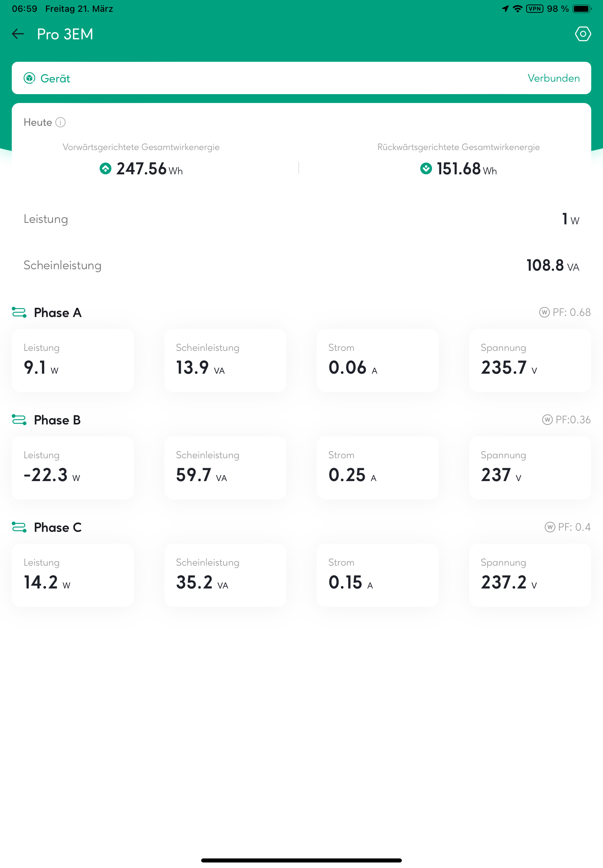The height and width of the screenshot is (868, 603).
Task: Tap info icon next to Heute
Action: coord(60,122)
